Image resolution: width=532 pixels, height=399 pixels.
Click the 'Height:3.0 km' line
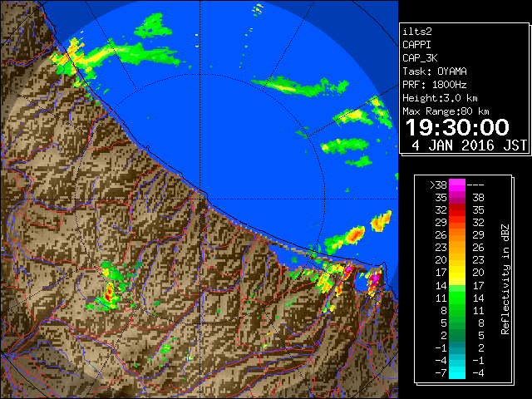pyautogui.click(x=440, y=98)
